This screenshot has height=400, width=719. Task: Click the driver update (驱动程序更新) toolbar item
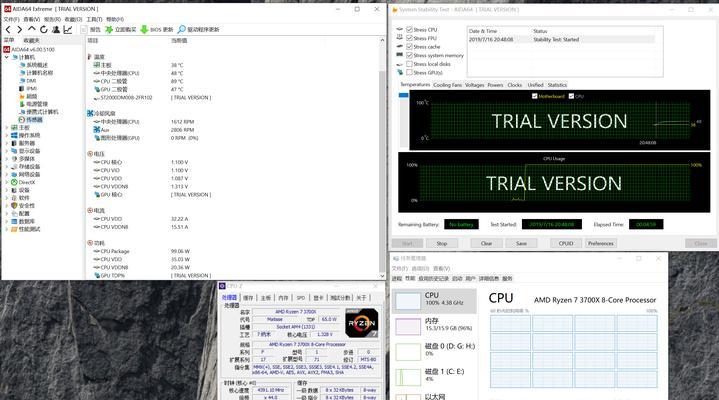199,29
